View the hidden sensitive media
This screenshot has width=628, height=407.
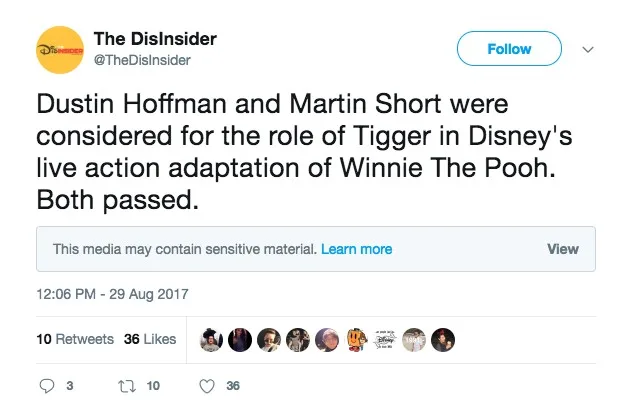click(562, 249)
